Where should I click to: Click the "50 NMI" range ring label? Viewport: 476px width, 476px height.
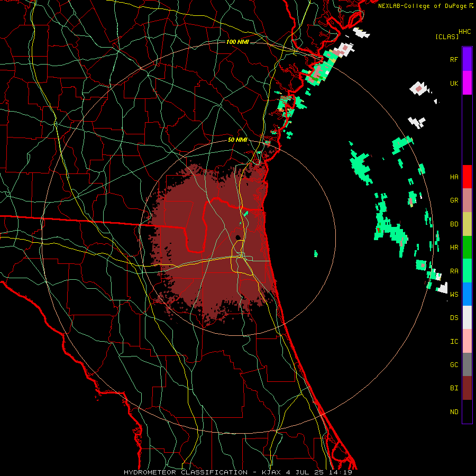pos(237,140)
